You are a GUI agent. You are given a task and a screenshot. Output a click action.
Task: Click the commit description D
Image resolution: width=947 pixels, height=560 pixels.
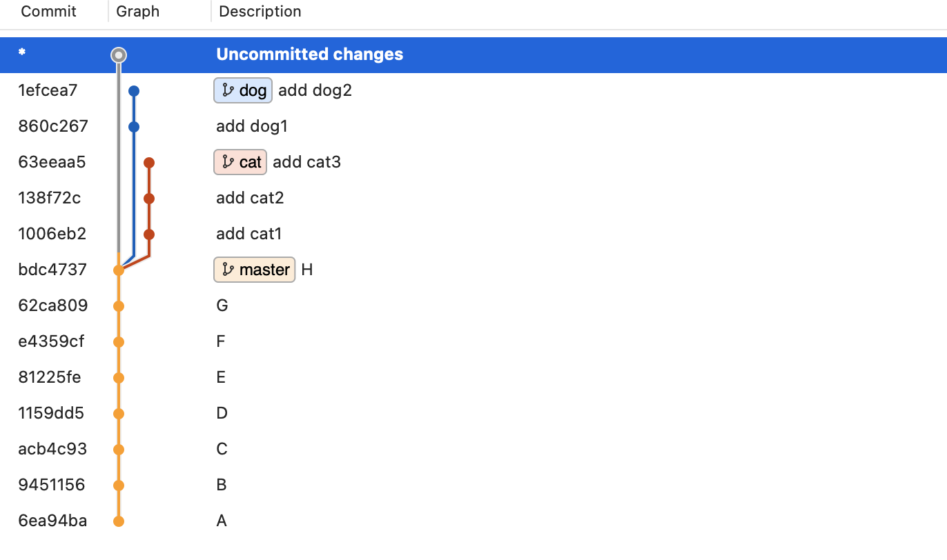point(222,413)
